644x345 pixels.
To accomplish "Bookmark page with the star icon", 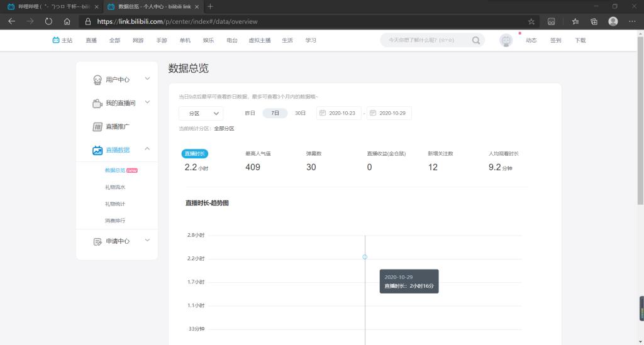I will (531, 21).
